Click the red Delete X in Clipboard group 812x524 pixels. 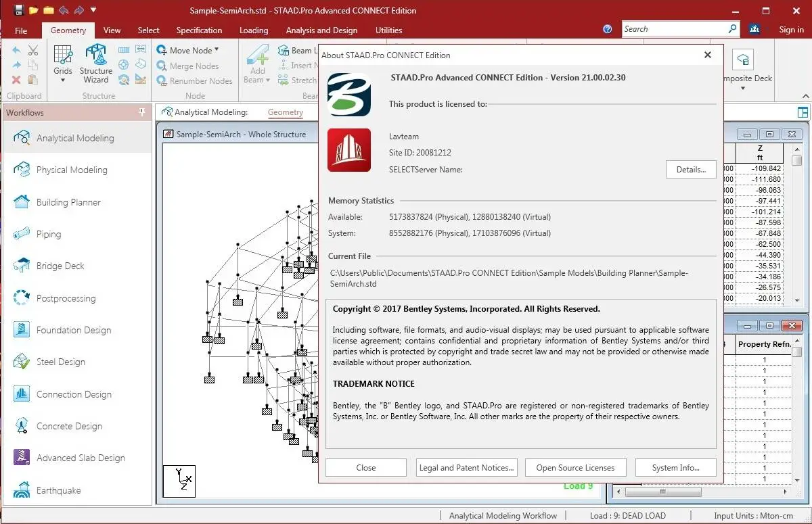point(17,80)
